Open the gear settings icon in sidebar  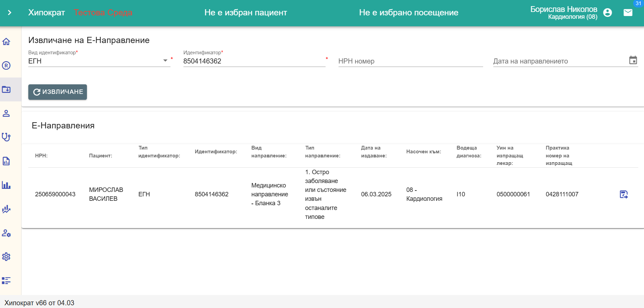tap(6, 257)
